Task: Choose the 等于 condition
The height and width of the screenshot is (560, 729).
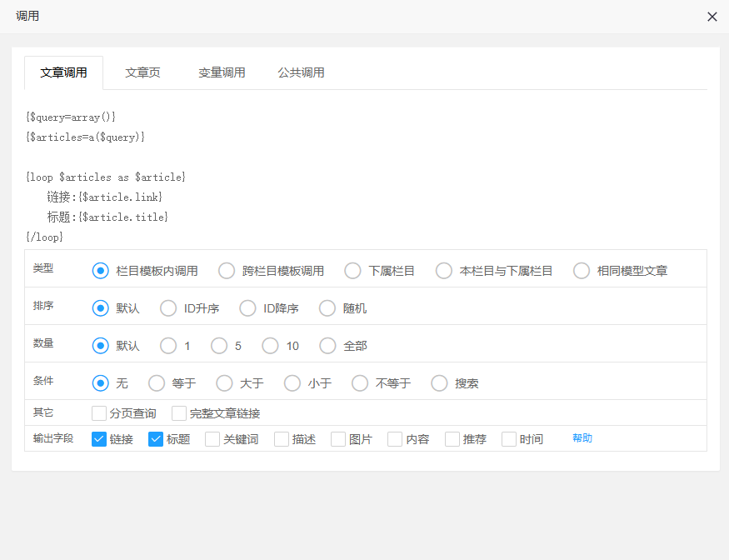Action: (x=157, y=383)
